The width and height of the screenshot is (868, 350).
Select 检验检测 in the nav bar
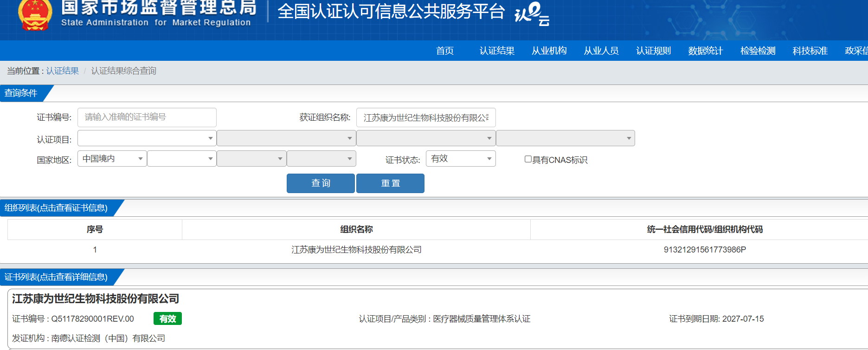[758, 51]
